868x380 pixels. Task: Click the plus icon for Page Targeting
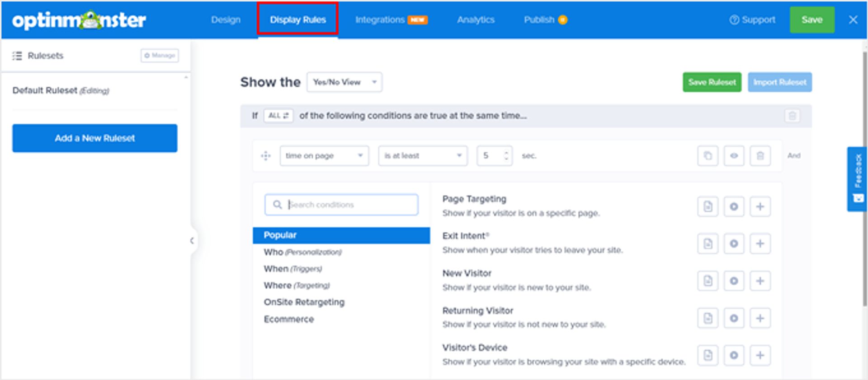click(760, 206)
